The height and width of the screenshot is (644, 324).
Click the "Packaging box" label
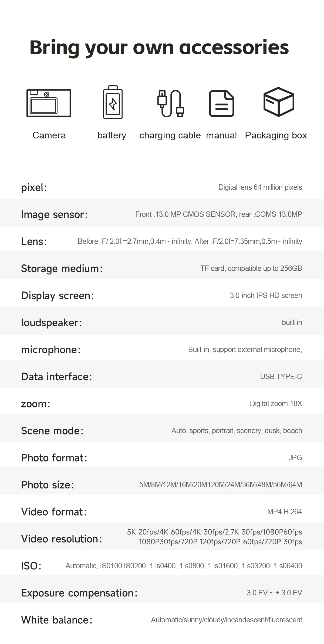(x=276, y=135)
